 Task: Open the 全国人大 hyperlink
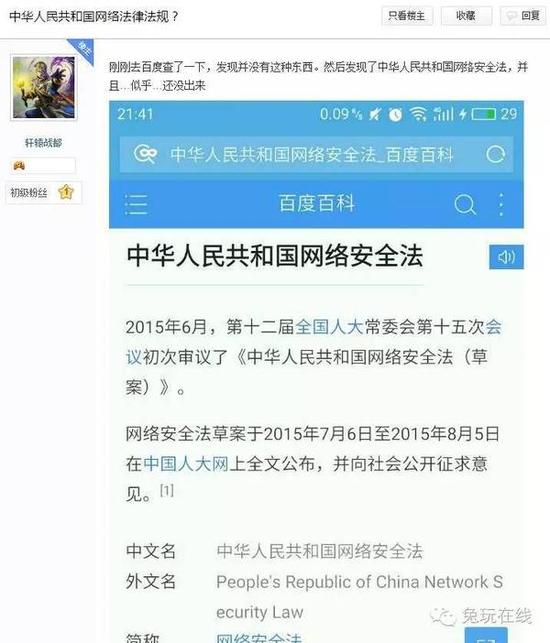pos(329,327)
